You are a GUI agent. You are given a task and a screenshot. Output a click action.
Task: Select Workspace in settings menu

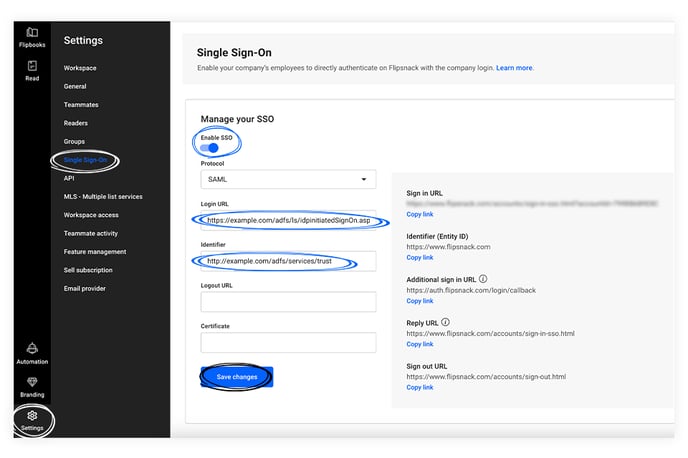tap(80, 68)
